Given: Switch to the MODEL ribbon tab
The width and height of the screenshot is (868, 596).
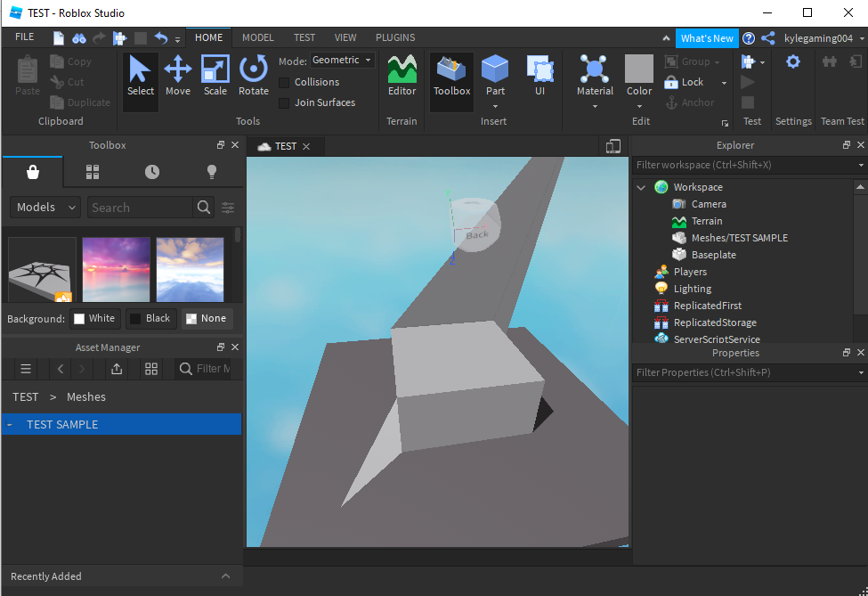Looking at the screenshot, I should 258,37.
